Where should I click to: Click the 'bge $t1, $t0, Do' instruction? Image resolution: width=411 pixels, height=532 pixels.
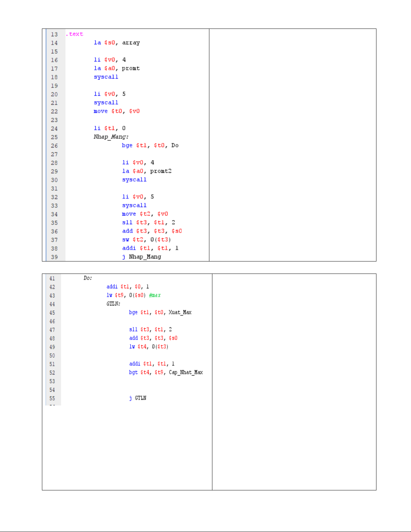tap(150, 145)
